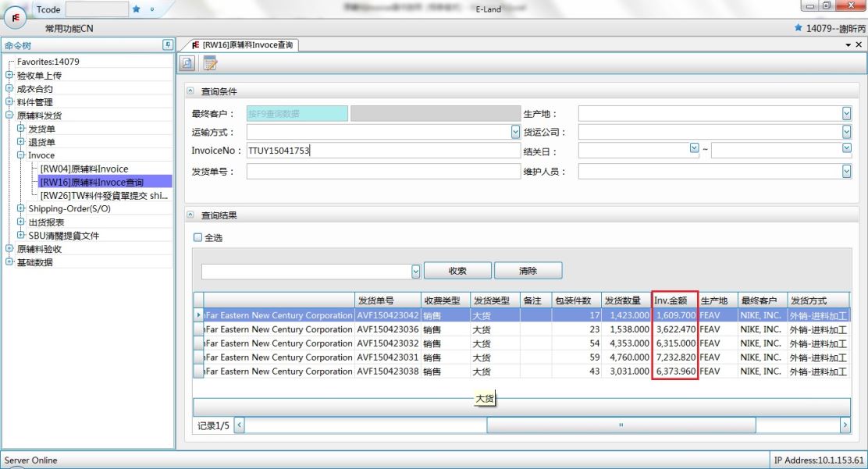The width and height of the screenshot is (868, 469).
Task: Click the horizontal scrollbar thumb under grid
Action: 621,425
